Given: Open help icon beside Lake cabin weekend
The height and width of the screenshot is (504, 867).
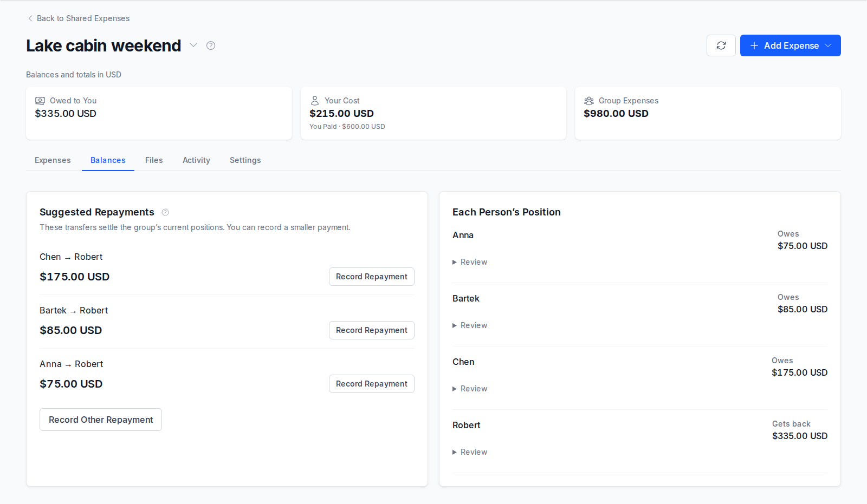Looking at the screenshot, I should click(211, 45).
